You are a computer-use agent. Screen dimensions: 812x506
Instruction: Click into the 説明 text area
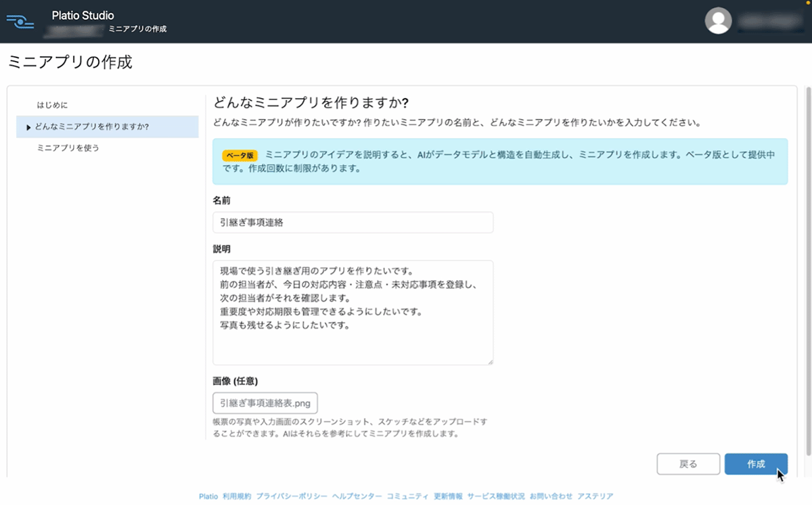pyautogui.click(x=353, y=313)
